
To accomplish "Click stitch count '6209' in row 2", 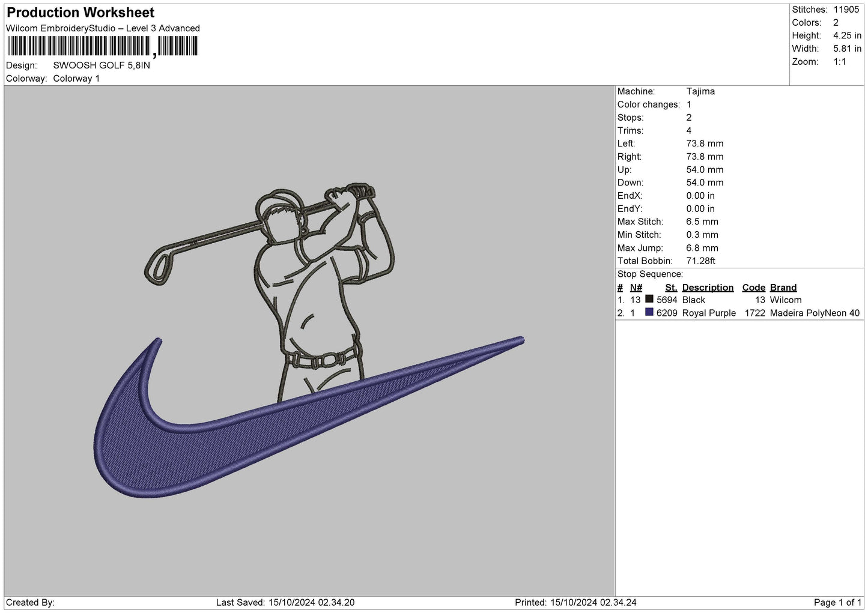I will (x=667, y=313).
